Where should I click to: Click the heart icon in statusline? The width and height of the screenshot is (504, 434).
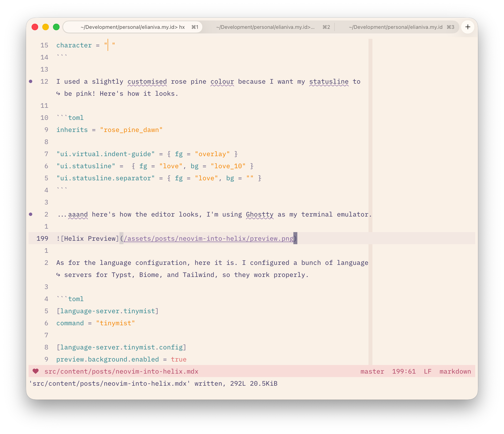[36, 371]
